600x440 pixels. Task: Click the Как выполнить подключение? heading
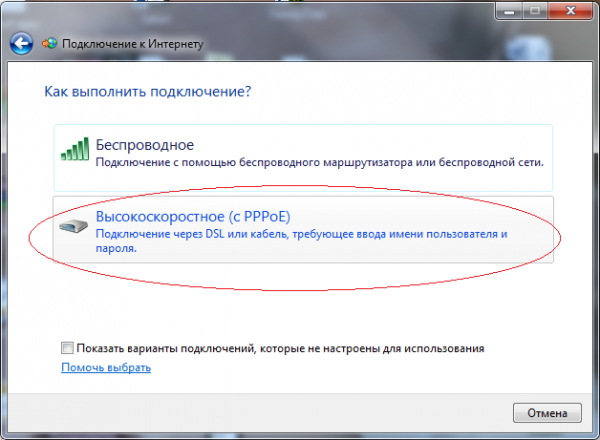(x=148, y=91)
